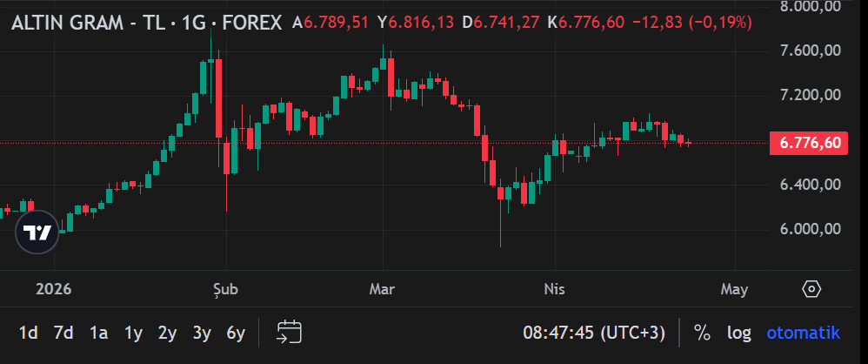Toggle log scale mode
The image size is (868, 364).
[739, 333]
